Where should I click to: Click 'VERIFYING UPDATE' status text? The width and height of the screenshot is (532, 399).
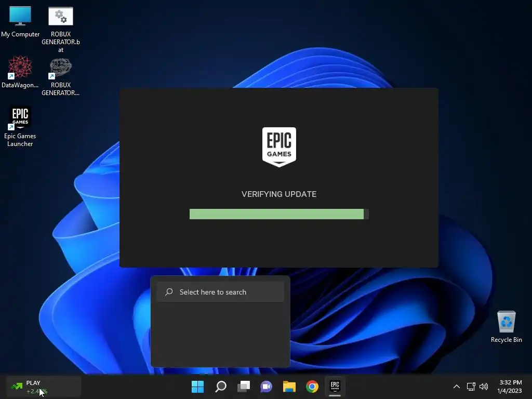point(279,194)
